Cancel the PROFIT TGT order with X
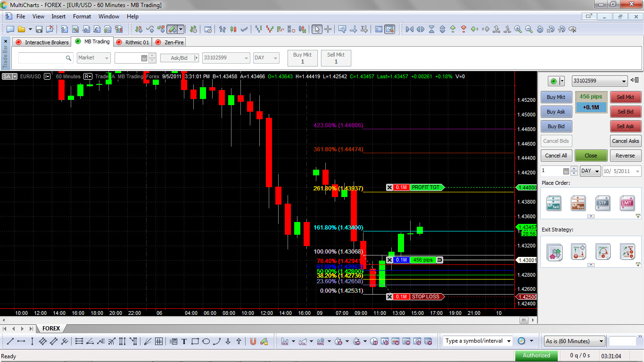Screen dimensions: 644x362 pyautogui.click(x=389, y=188)
